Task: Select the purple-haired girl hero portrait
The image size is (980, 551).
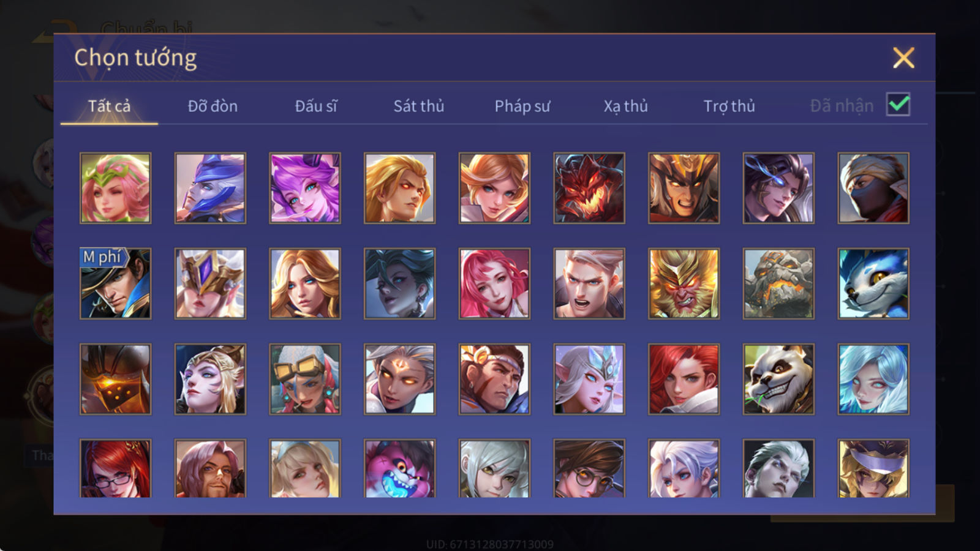Action: [305, 188]
